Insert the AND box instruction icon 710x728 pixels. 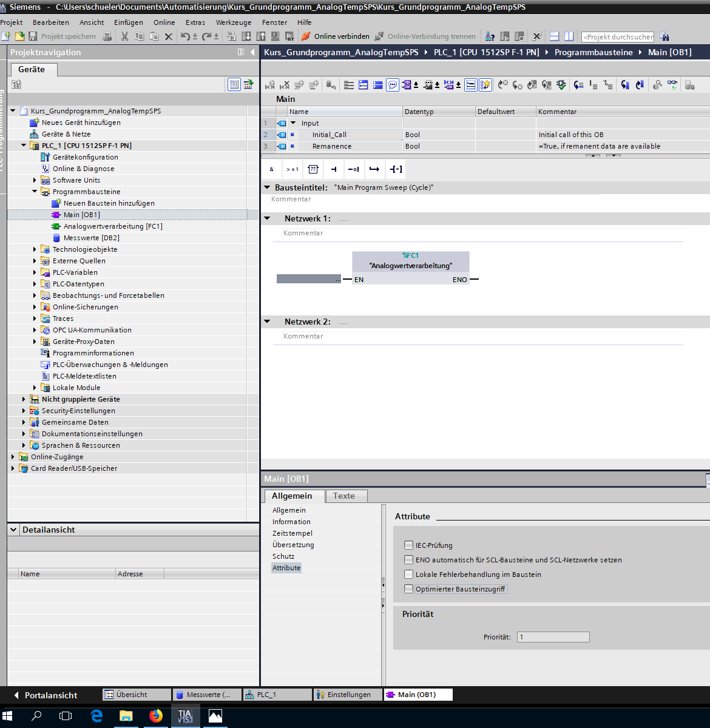pyautogui.click(x=271, y=169)
